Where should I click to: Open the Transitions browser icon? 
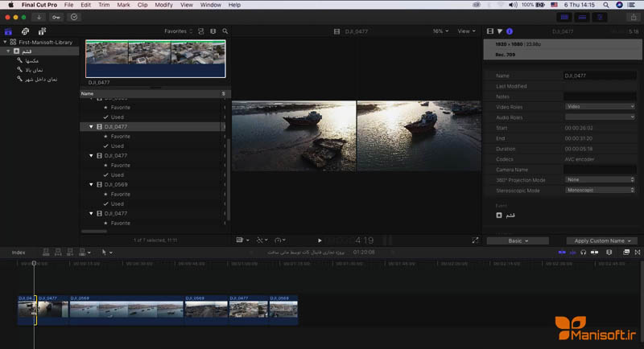(x=637, y=253)
